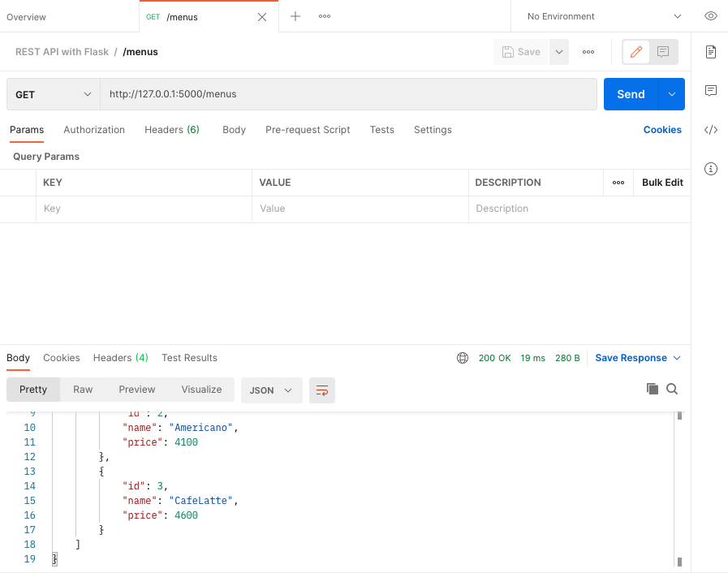
Task: Open the GET method dropdown
Action: 54,94
